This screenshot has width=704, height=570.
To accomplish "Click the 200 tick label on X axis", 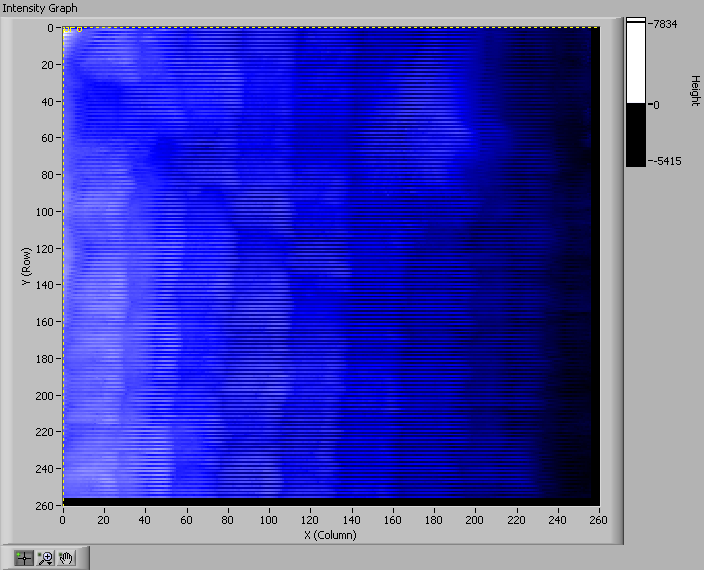I will pyautogui.click(x=475, y=520).
